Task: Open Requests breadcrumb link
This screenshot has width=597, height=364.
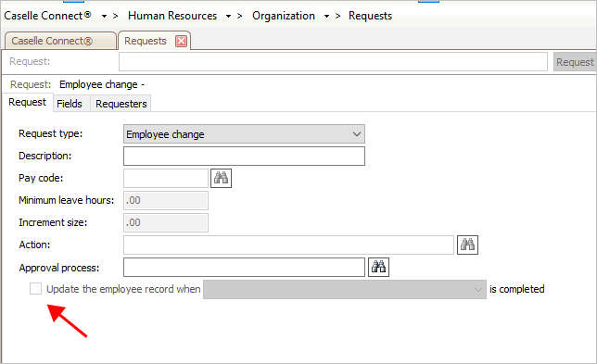Action: (370, 16)
